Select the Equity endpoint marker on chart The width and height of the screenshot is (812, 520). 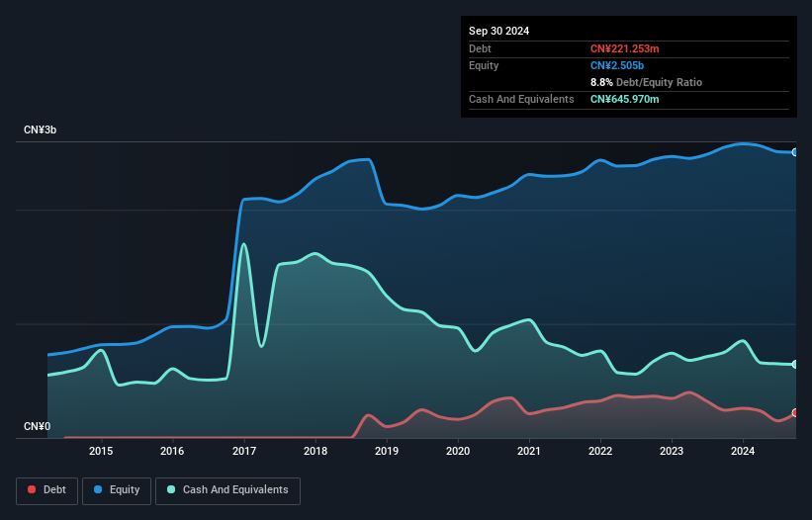[x=795, y=152]
